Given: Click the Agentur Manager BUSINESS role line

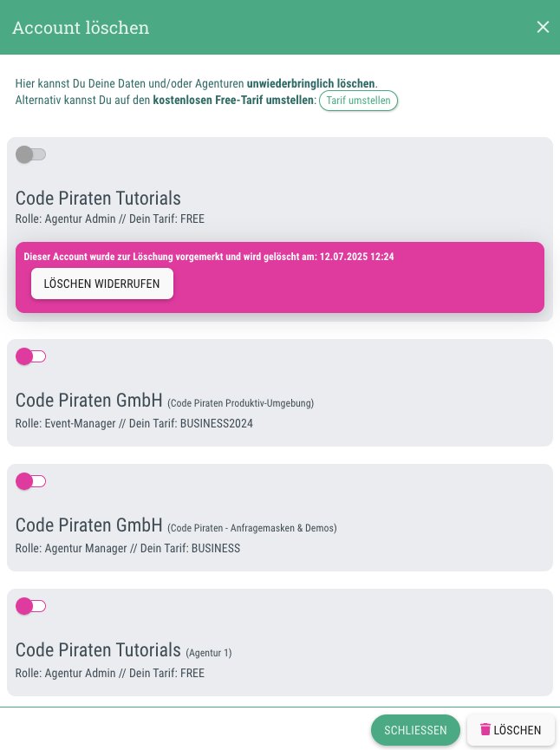Looking at the screenshot, I should click(x=127, y=548).
